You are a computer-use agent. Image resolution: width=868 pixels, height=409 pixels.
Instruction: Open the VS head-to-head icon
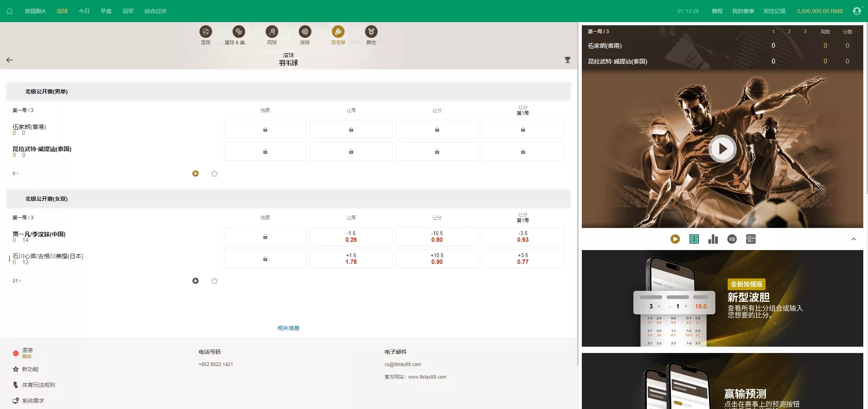pos(732,239)
